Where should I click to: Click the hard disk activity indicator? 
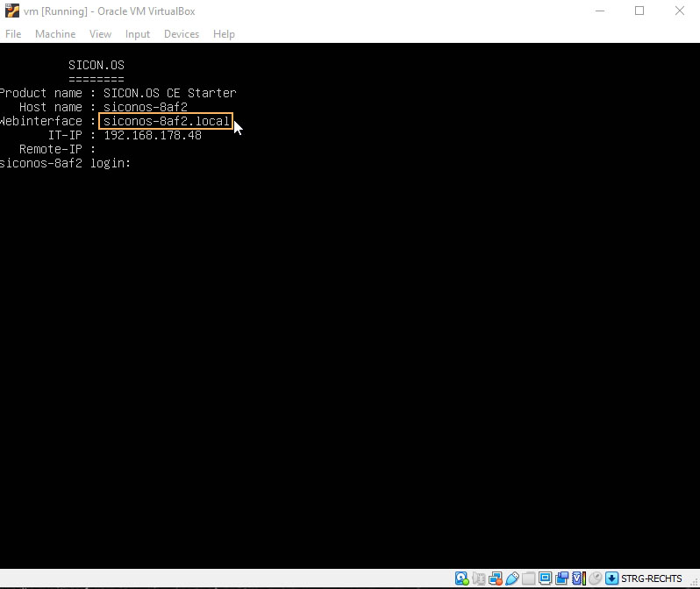click(461, 578)
